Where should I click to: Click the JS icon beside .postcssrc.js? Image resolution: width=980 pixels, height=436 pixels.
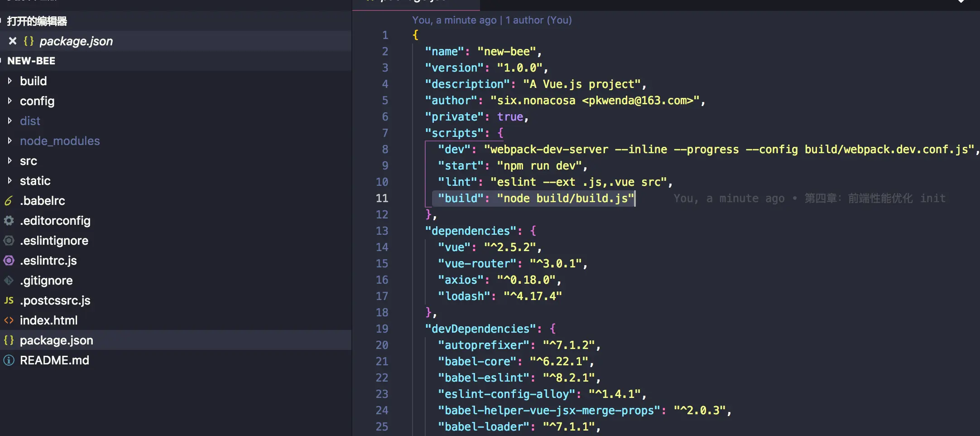coord(9,300)
